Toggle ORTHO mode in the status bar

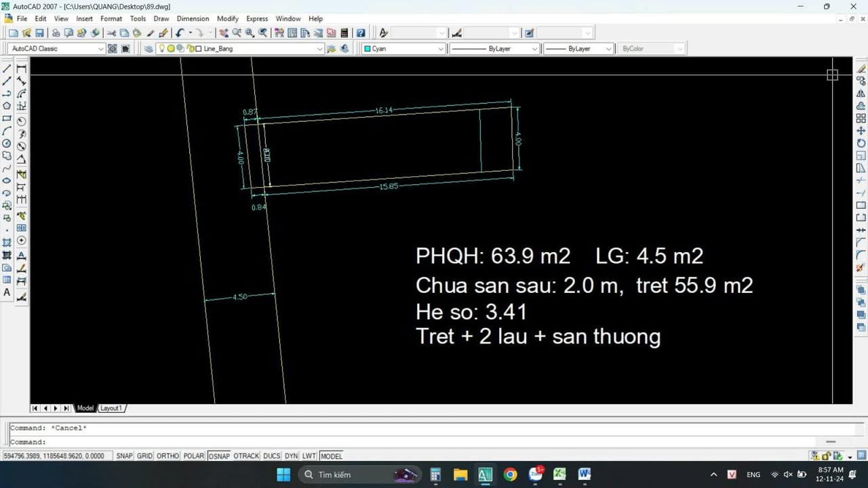(167, 455)
